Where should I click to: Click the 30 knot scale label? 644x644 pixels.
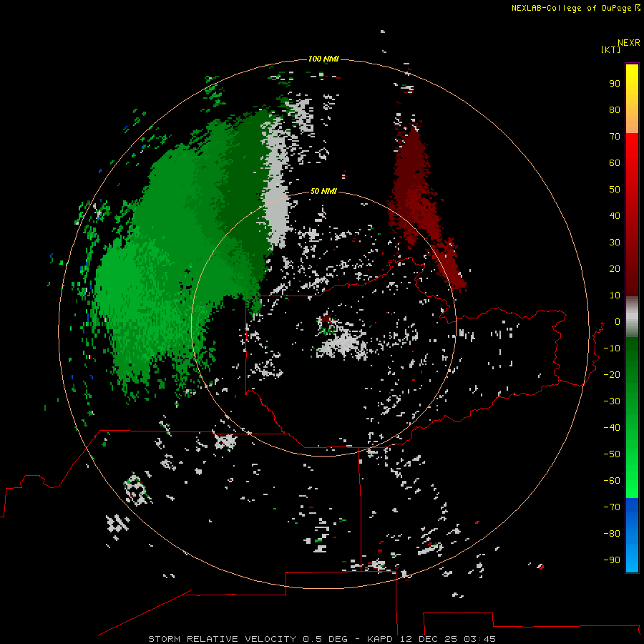(x=615, y=243)
